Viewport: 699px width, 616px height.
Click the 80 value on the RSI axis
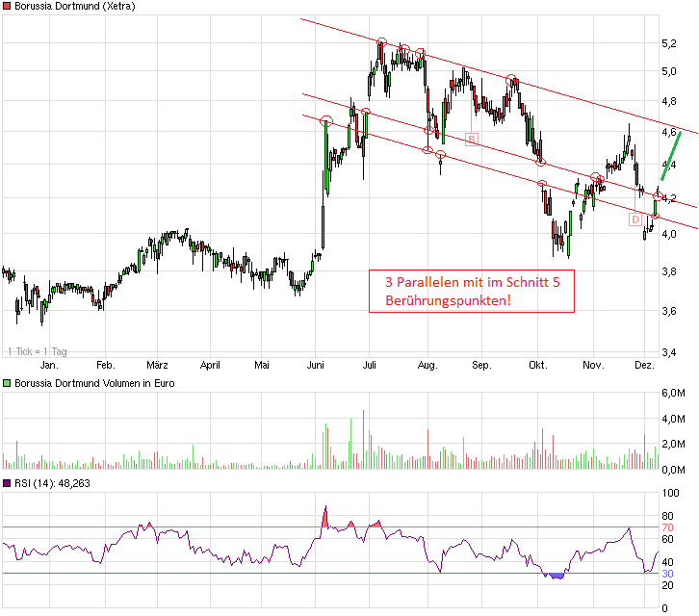click(668, 516)
